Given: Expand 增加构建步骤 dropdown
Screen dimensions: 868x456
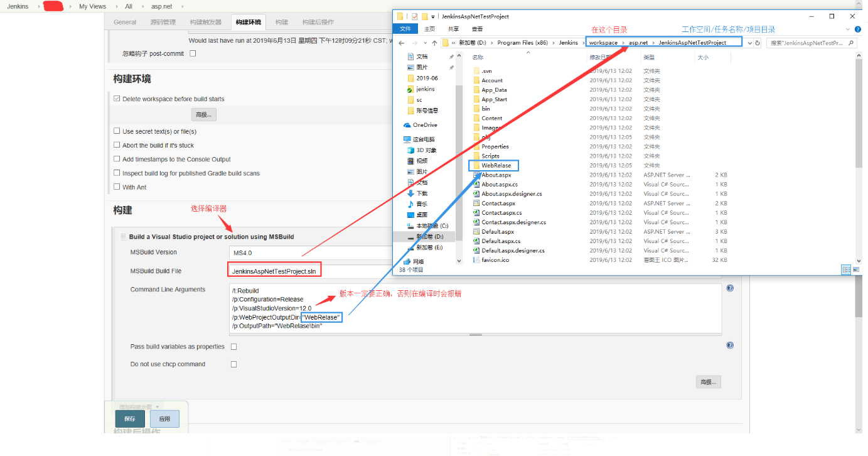Looking at the screenshot, I should 139,407.
